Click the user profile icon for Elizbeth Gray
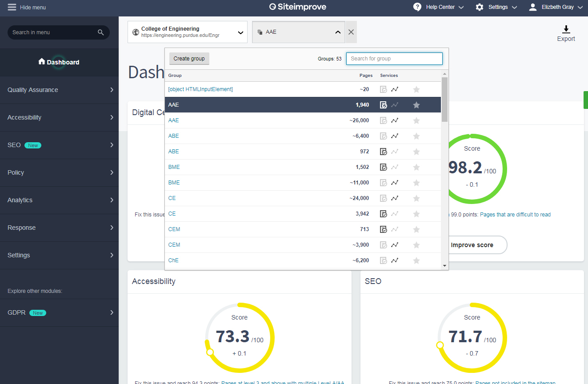The height and width of the screenshot is (384, 588). point(533,7)
